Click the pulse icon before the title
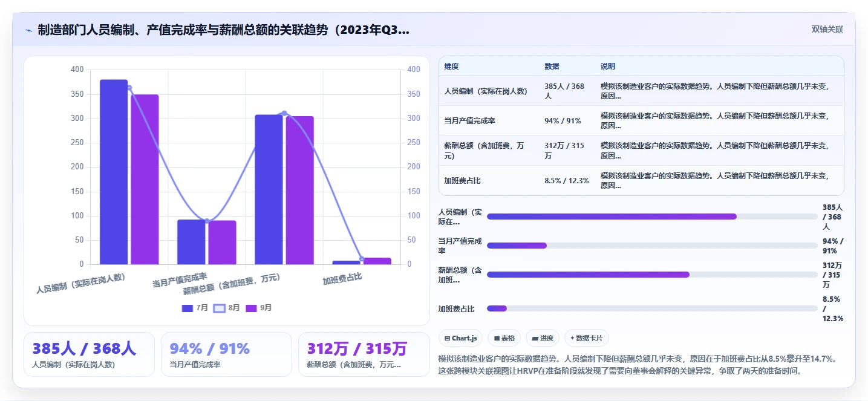The width and height of the screenshot is (868, 401). pyautogui.click(x=28, y=30)
